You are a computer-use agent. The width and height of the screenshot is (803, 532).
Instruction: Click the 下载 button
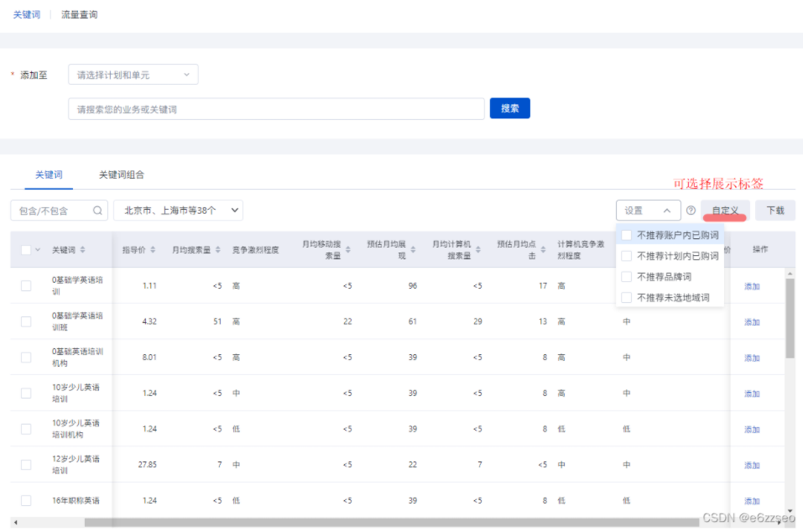click(774, 211)
